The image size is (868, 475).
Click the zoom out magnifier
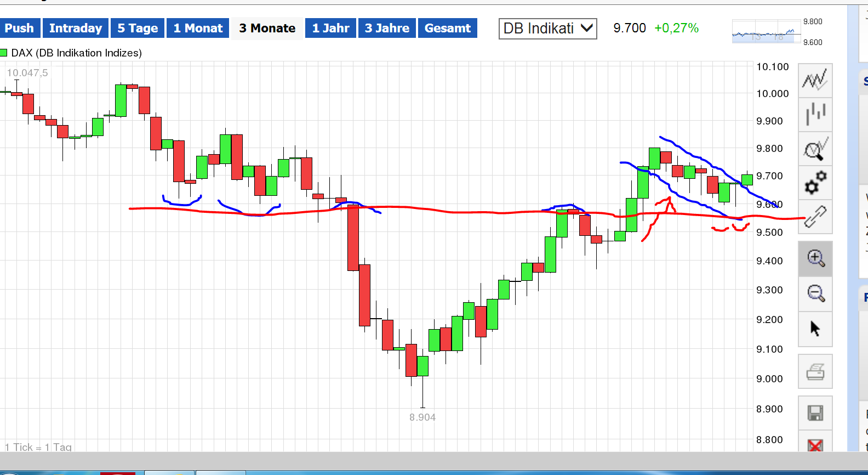(815, 293)
